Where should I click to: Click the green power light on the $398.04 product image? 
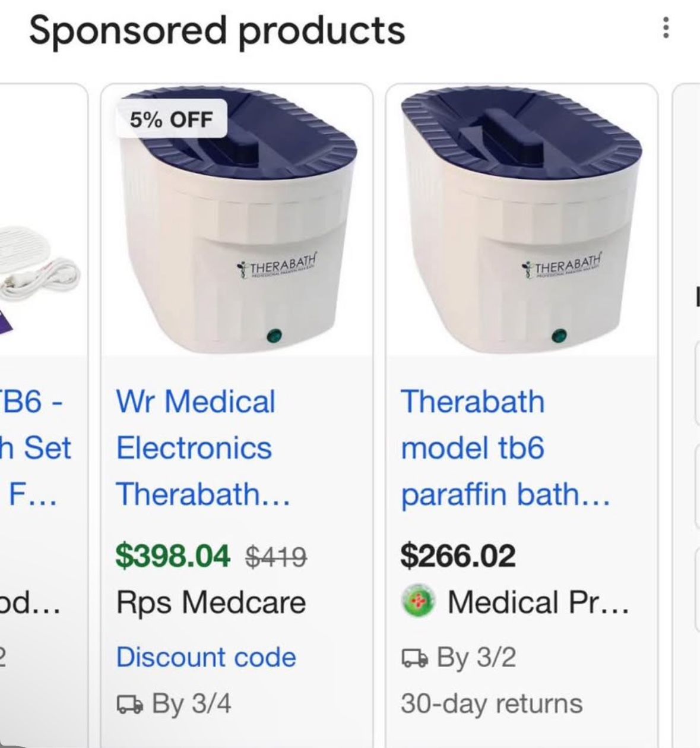click(x=275, y=336)
